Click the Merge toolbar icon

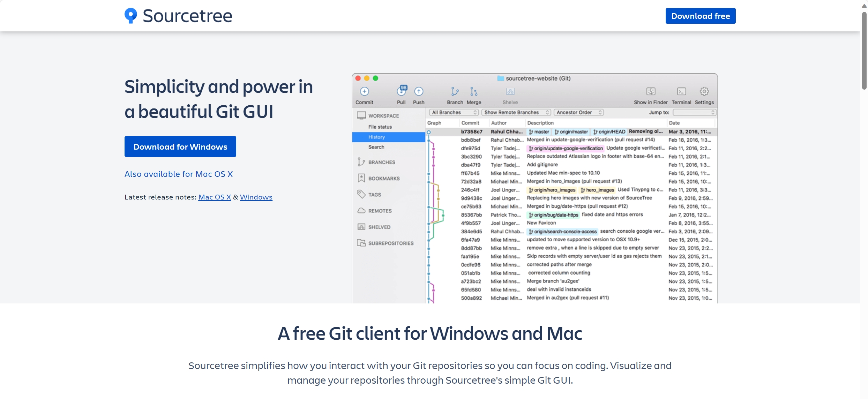click(x=473, y=91)
